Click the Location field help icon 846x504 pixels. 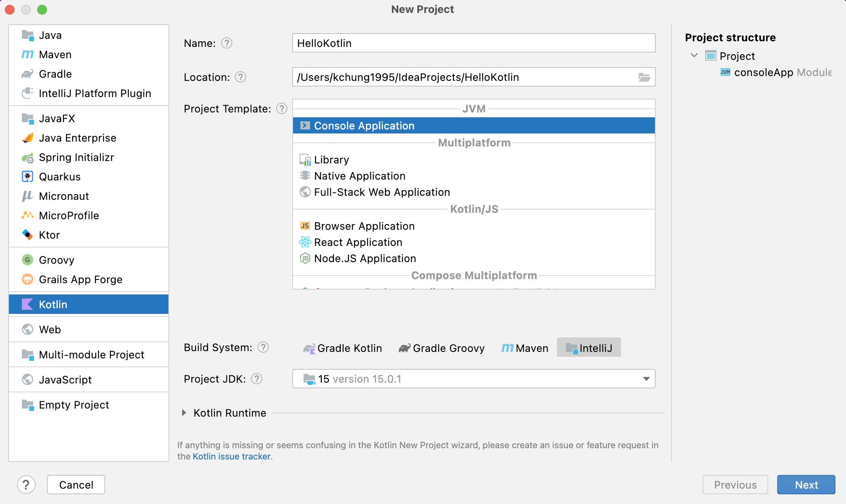tap(240, 77)
